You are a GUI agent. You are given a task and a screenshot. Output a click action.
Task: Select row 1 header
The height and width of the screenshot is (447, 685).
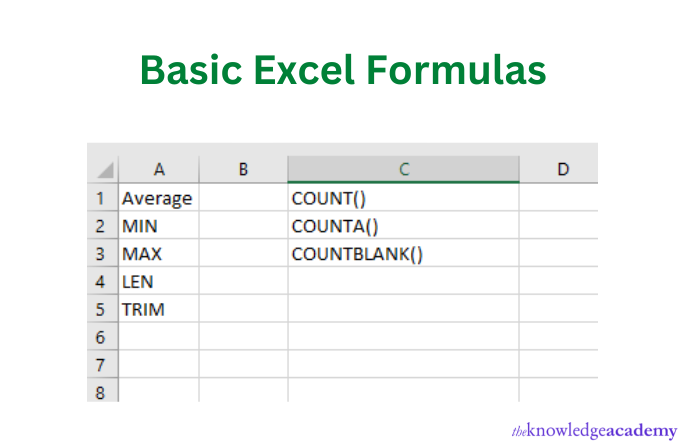pyautogui.click(x=101, y=198)
